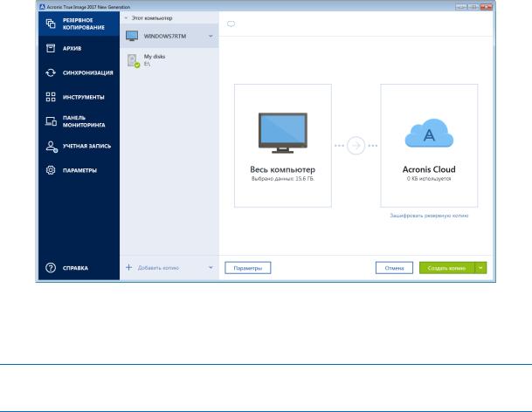Click the Учетная запись user icon
The width and height of the screenshot is (532, 412).
[52, 146]
